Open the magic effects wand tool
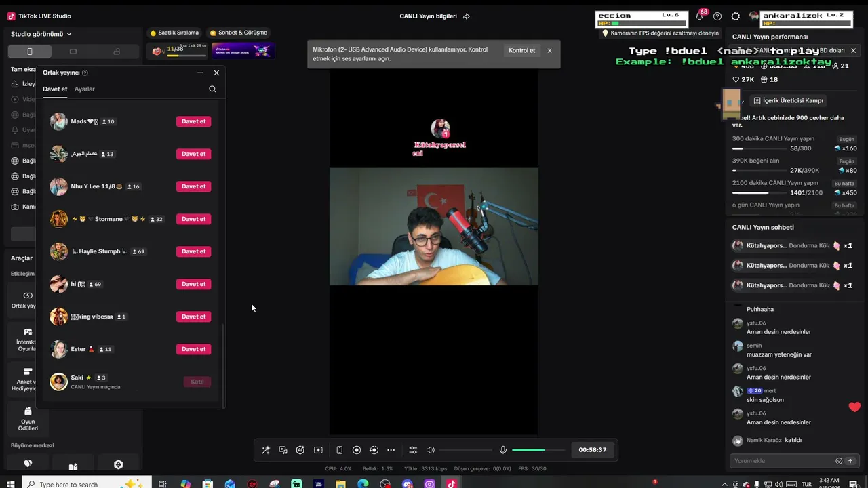The height and width of the screenshot is (488, 868). [266, 450]
